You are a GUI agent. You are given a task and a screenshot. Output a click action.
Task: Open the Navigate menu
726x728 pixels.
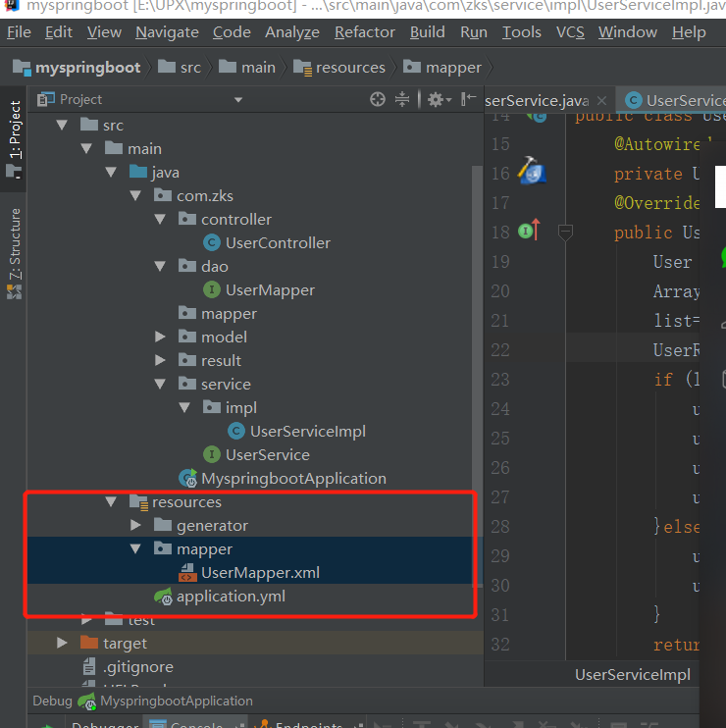point(167,32)
